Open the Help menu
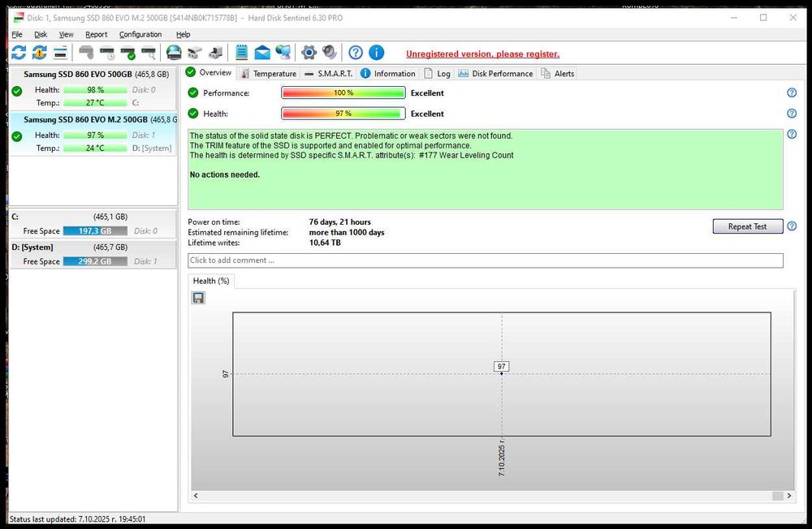 [184, 34]
